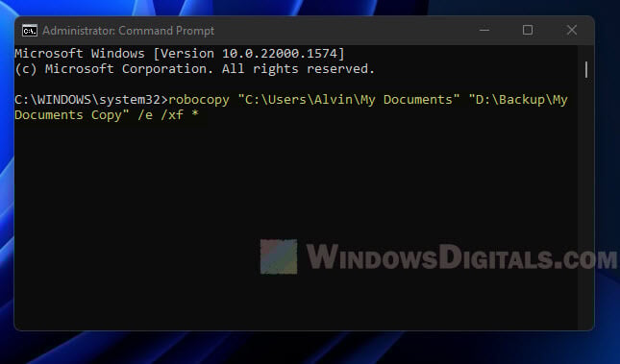Click the destination path text 'D:\Backup\My'
Image resolution: width=620 pixels, height=364 pixels.
tap(518, 100)
